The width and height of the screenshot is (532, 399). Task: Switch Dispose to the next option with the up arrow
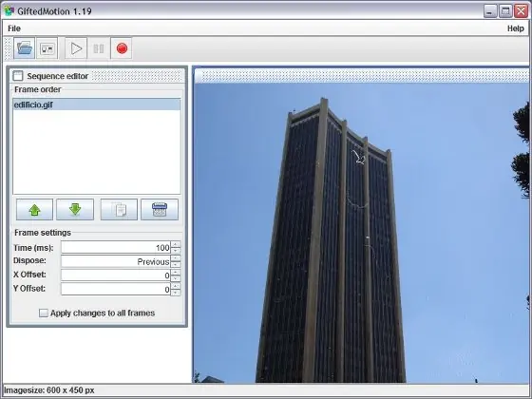[x=176, y=258]
